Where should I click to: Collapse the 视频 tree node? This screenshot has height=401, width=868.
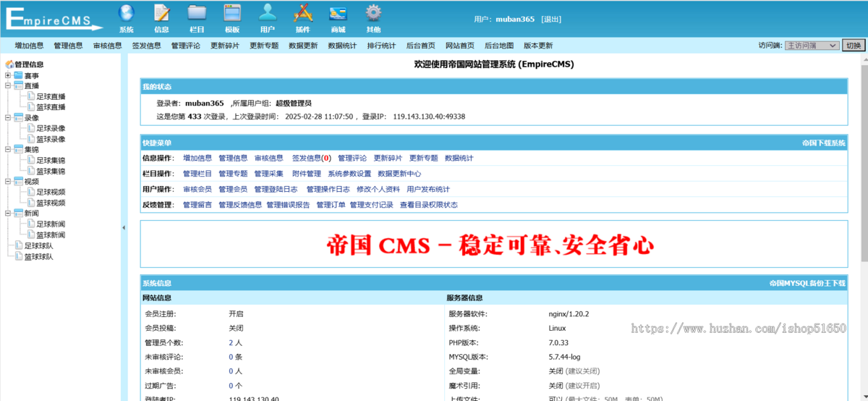[x=8, y=182]
